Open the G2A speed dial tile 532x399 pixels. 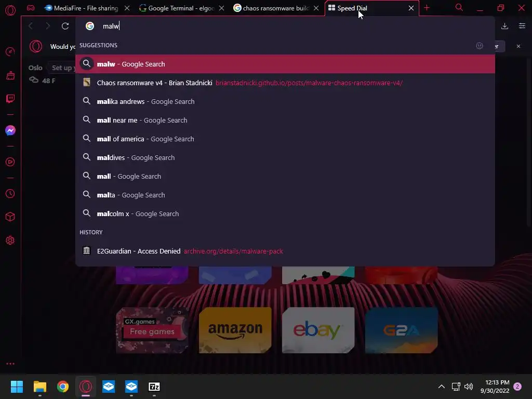click(402, 330)
